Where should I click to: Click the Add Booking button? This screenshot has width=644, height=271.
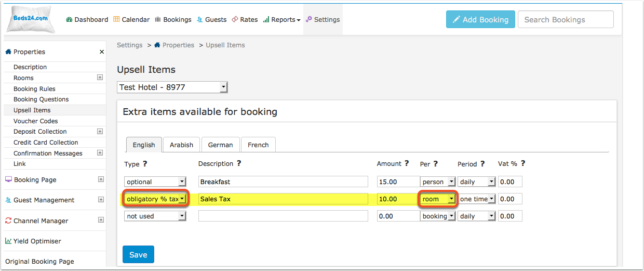click(480, 19)
